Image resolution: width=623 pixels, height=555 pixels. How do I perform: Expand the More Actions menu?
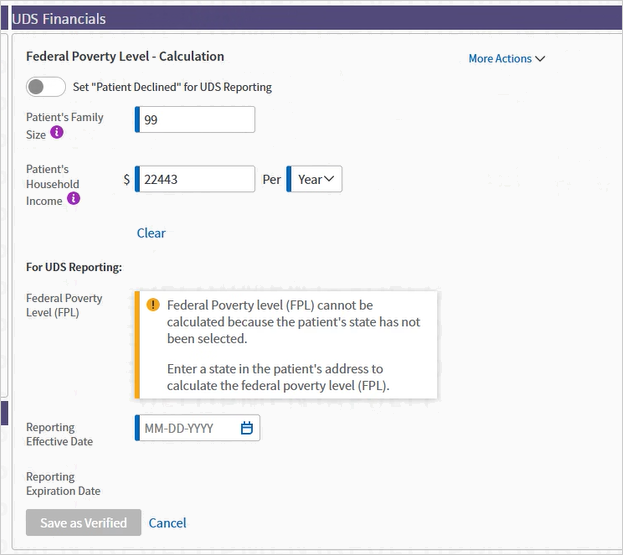tap(507, 59)
